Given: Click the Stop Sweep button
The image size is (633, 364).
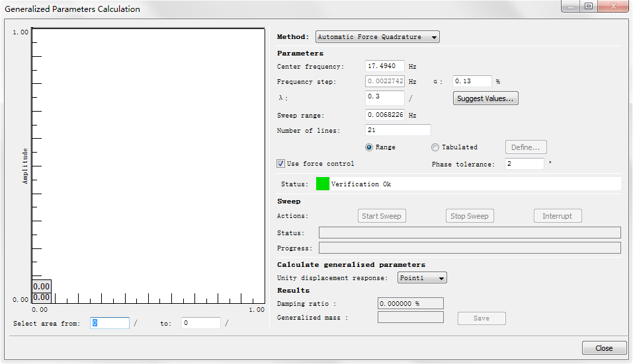Looking at the screenshot, I should (470, 215).
